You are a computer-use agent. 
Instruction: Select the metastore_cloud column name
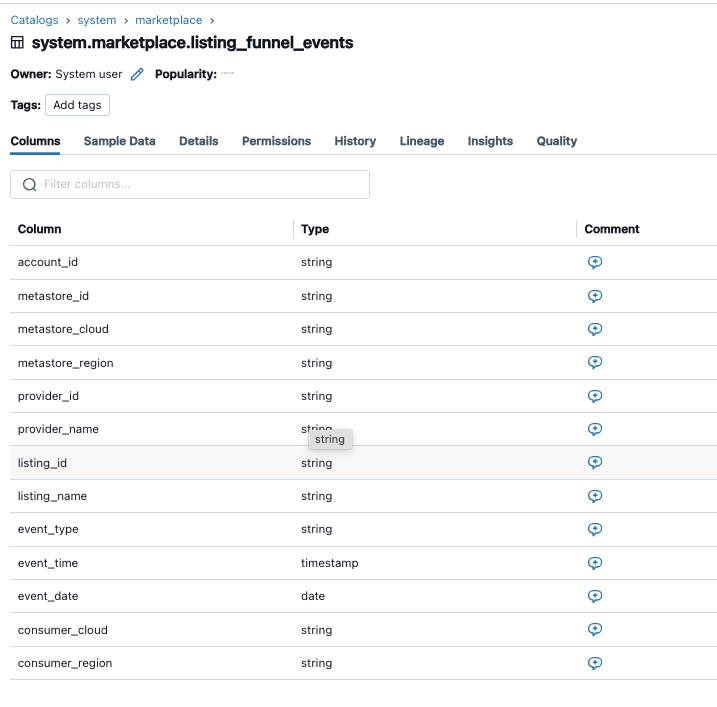coord(63,329)
